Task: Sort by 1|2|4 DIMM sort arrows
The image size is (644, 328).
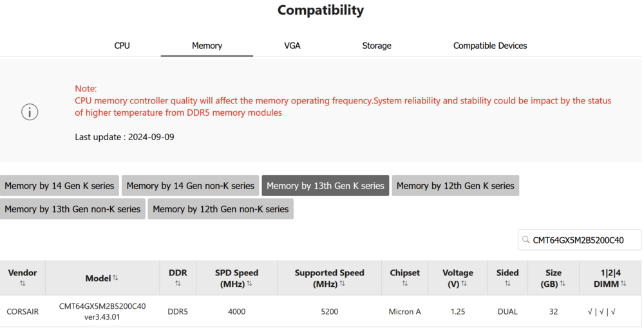Action: (623, 284)
